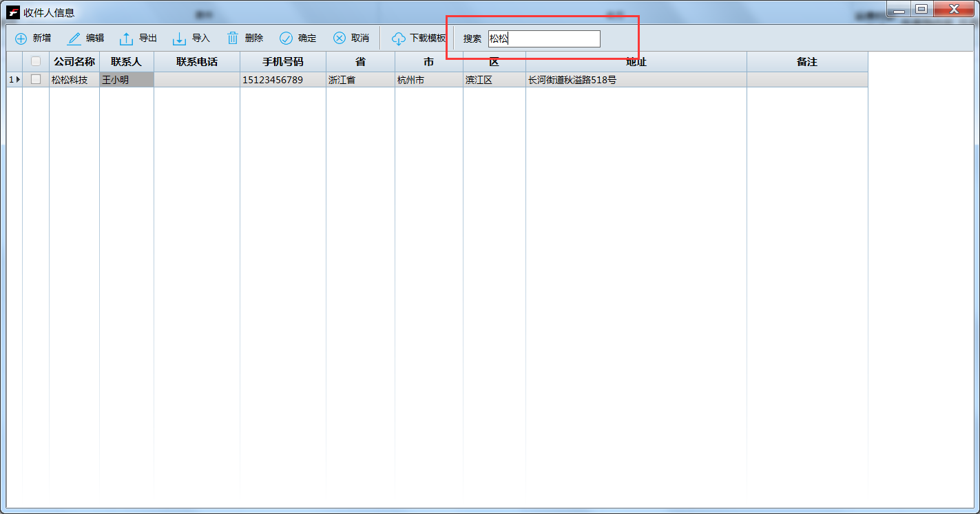The width and height of the screenshot is (980, 514).
Task: Select the 长河街道秋溢路518号 address cell
Action: tap(636, 80)
